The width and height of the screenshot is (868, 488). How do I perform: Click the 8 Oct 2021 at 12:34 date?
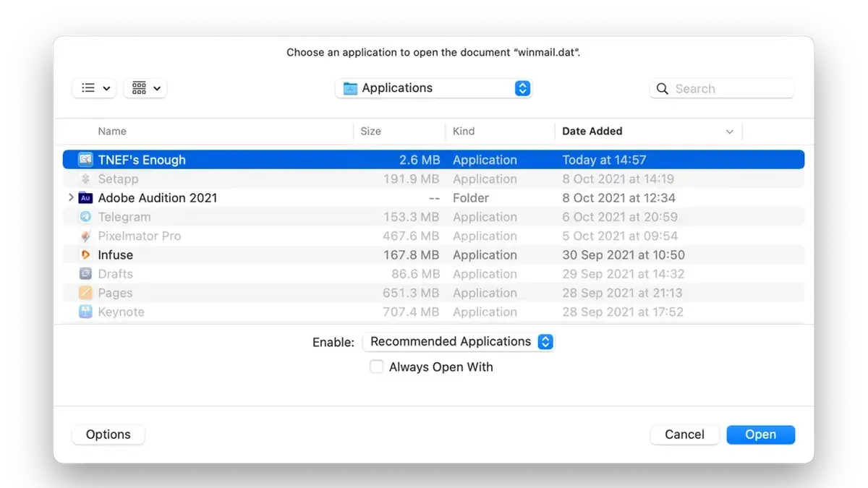pyautogui.click(x=618, y=197)
